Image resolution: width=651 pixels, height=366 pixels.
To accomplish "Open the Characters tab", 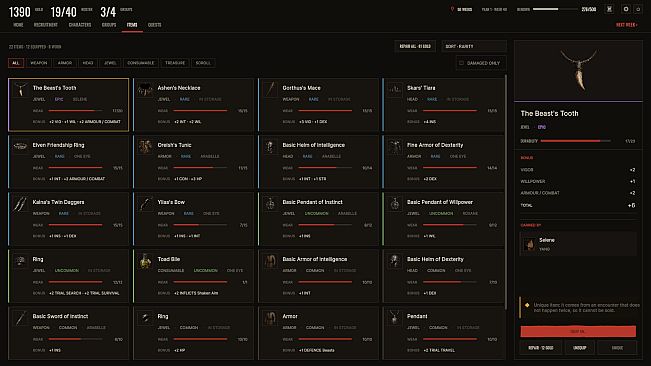I will [80, 25].
